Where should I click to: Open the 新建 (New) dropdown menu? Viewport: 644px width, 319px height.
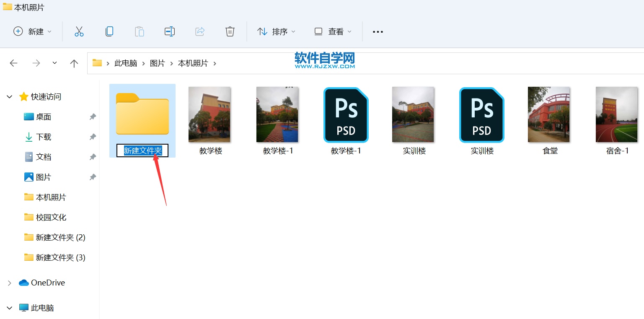[33, 31]
